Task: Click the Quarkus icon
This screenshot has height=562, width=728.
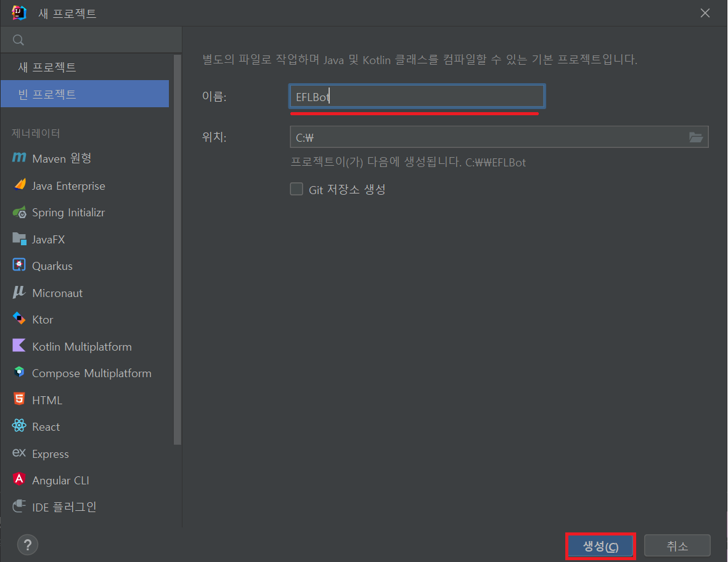Action: (19, 264)
